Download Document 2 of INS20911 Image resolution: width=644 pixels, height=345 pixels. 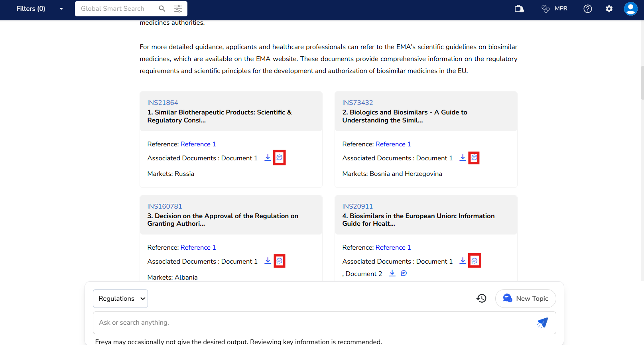coord(392,273)
